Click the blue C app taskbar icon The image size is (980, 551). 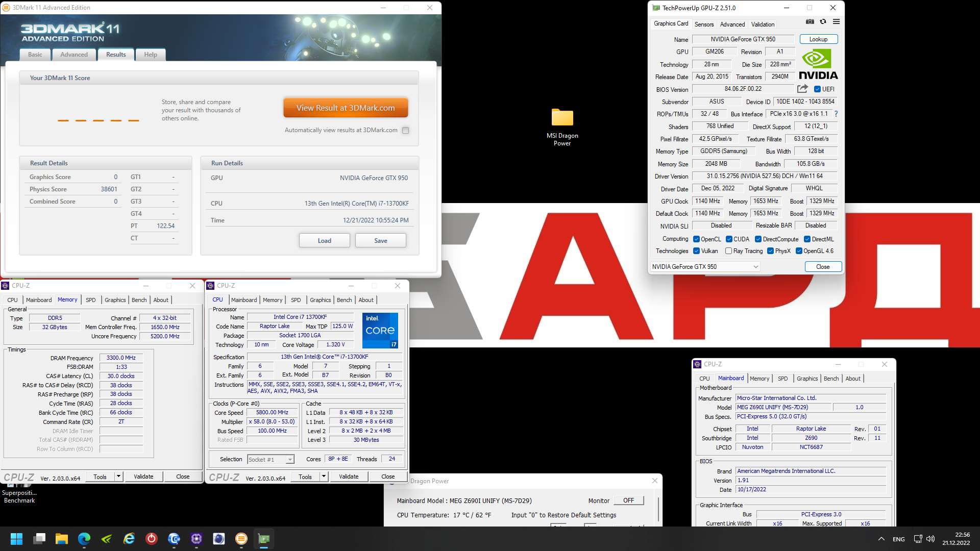[174, 539]
